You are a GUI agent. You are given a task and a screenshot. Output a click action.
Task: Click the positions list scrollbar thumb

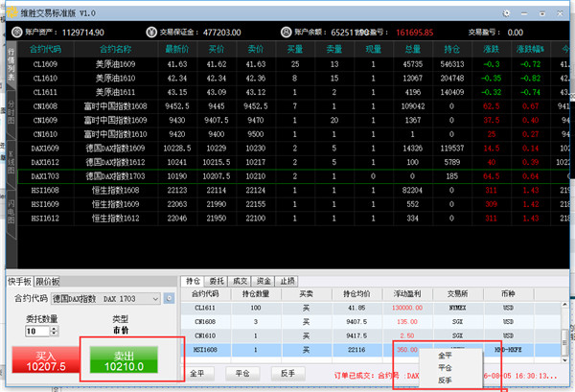coord(564,343)
